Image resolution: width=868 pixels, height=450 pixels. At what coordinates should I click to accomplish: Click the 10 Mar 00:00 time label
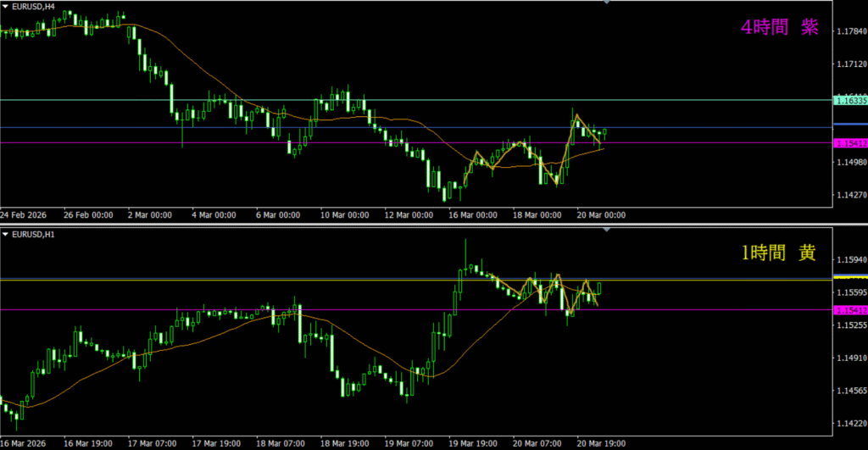(345, 215)
